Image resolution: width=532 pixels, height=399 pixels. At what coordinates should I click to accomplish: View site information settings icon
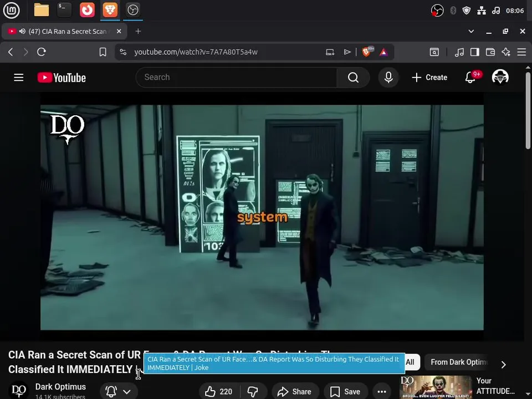pyautogui.click(x=123, y=52)
